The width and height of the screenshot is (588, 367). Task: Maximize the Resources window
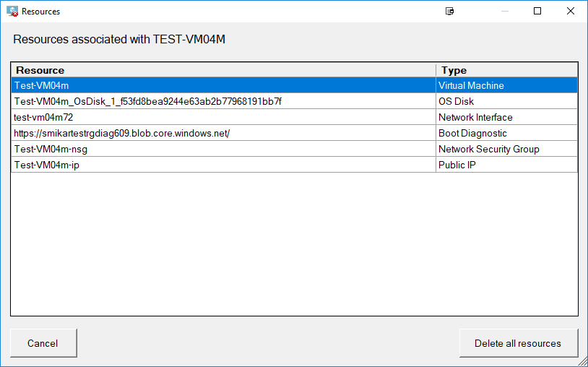pyautogui.click(x=537, y=12)
